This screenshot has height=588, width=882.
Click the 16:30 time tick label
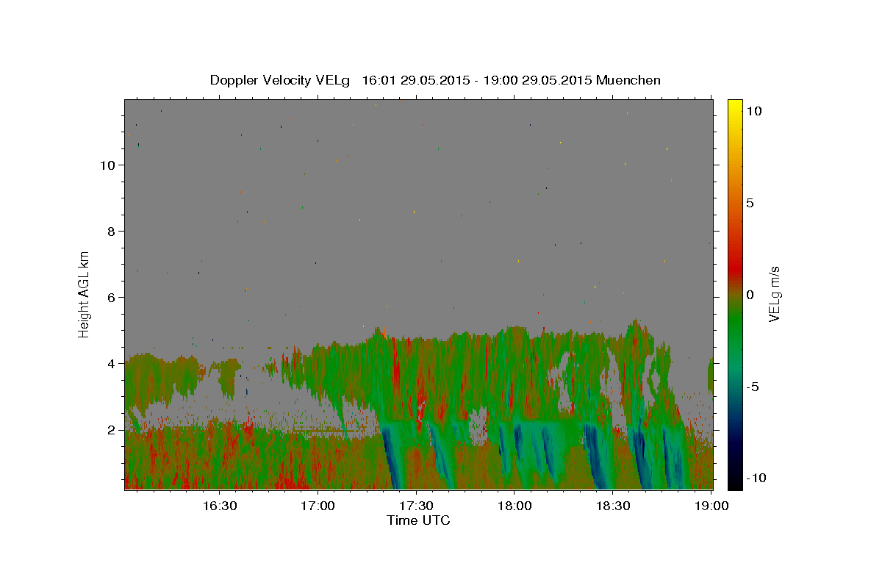219,506
